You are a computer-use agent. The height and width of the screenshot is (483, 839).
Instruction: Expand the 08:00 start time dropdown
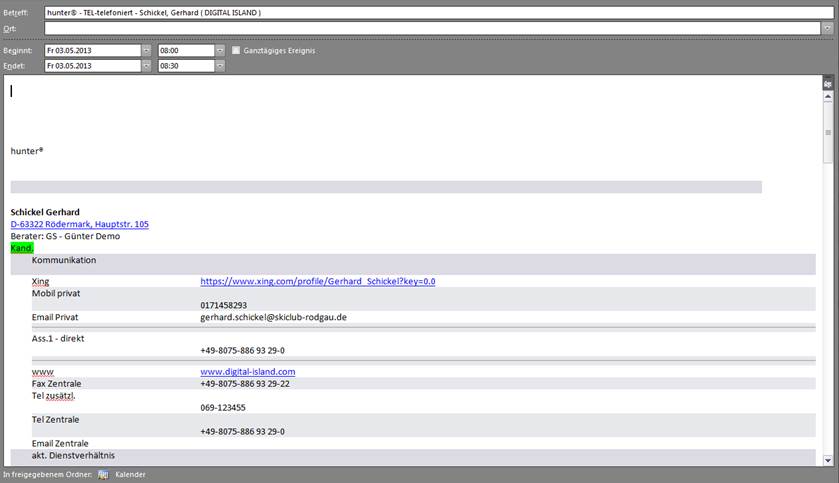(220, 50)
